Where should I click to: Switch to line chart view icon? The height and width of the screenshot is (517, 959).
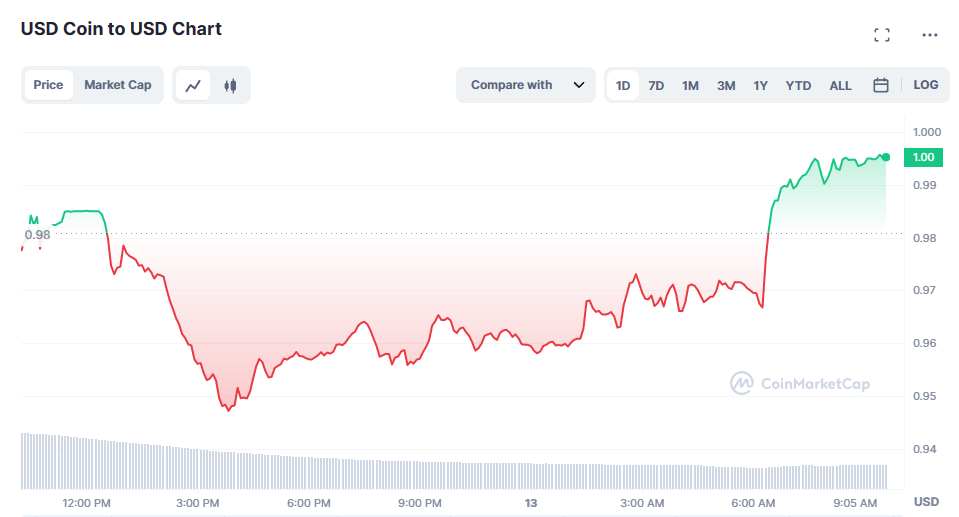click(193, 86)
